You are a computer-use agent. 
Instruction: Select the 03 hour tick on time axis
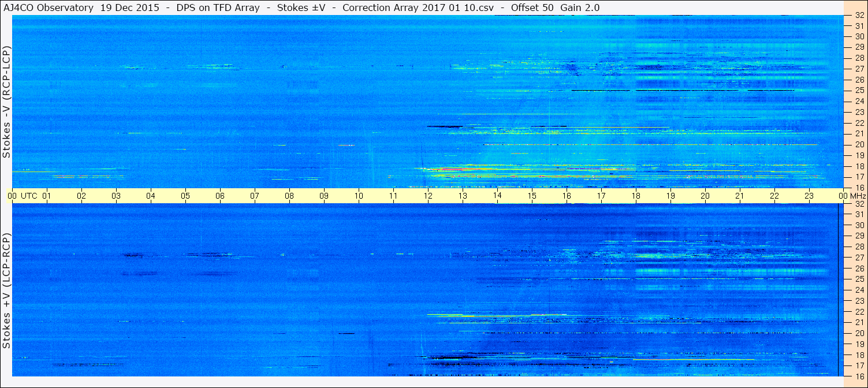[x=116, y=196]
